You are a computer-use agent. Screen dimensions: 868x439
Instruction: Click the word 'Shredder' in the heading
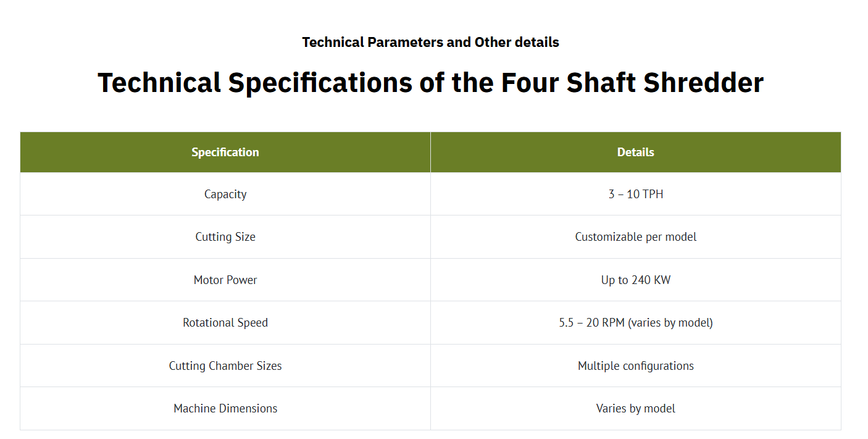(703, 82)
